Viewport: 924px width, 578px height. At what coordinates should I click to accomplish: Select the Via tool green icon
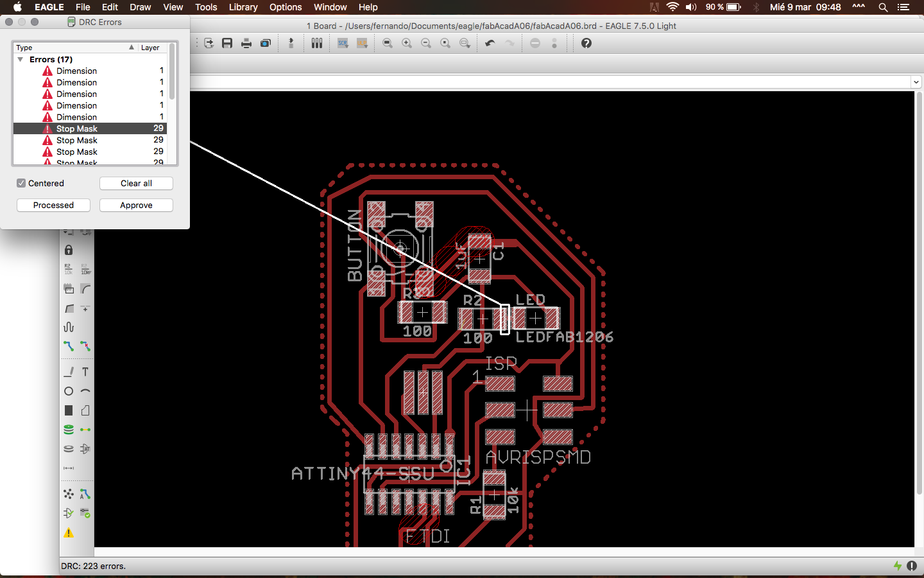69,430
